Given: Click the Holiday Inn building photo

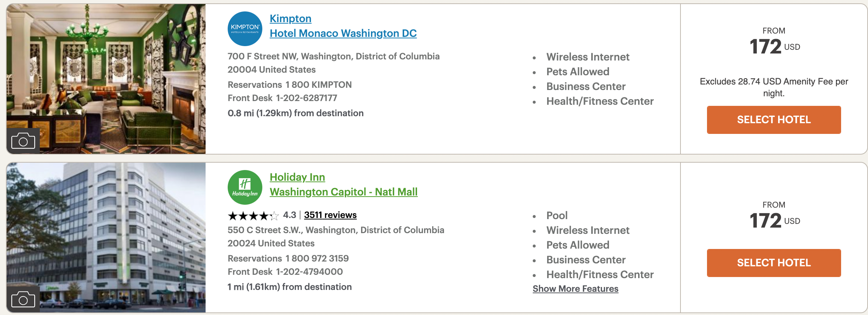Looking at the screenshot, I should click(106, 238).
